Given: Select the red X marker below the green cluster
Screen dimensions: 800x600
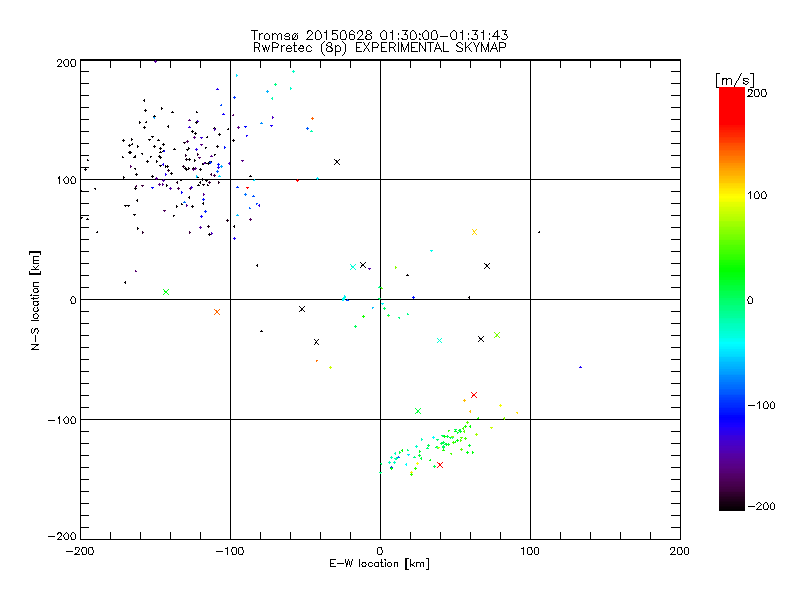Looking at the screenshot, I should coord(440,465).
